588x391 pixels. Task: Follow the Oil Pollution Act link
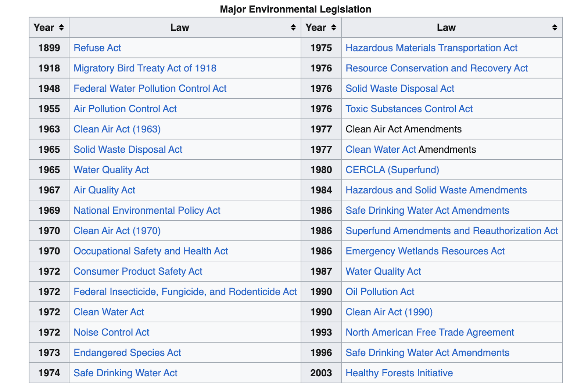click(380, 292)
